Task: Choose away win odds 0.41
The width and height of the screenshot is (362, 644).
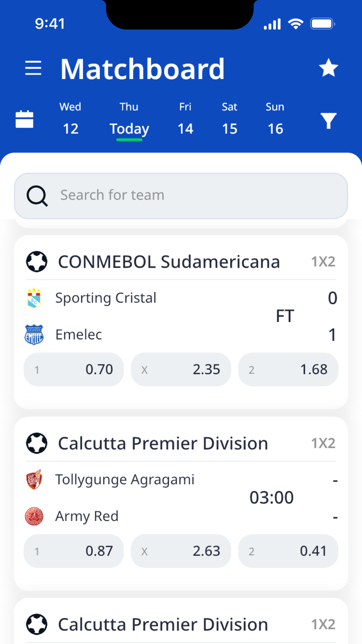Action: click(x=288, y=551)
